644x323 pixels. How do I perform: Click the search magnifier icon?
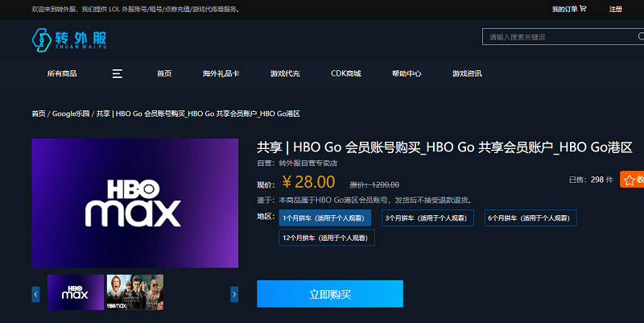point(641,36)
